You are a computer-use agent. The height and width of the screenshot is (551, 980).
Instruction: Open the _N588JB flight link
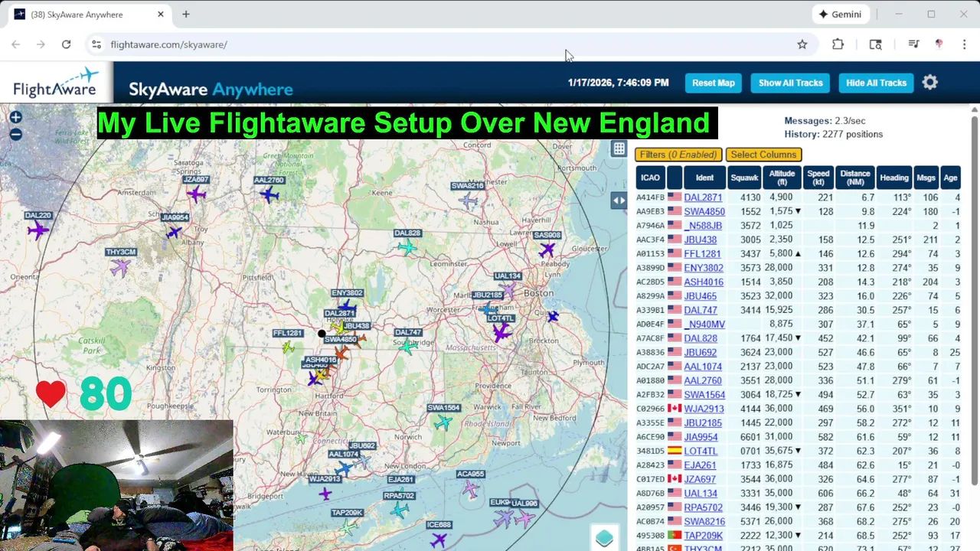click(x=703, y=226)
